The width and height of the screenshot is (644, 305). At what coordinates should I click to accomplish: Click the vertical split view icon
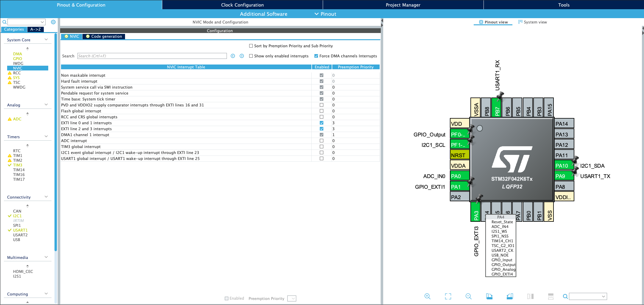[530, 296]
